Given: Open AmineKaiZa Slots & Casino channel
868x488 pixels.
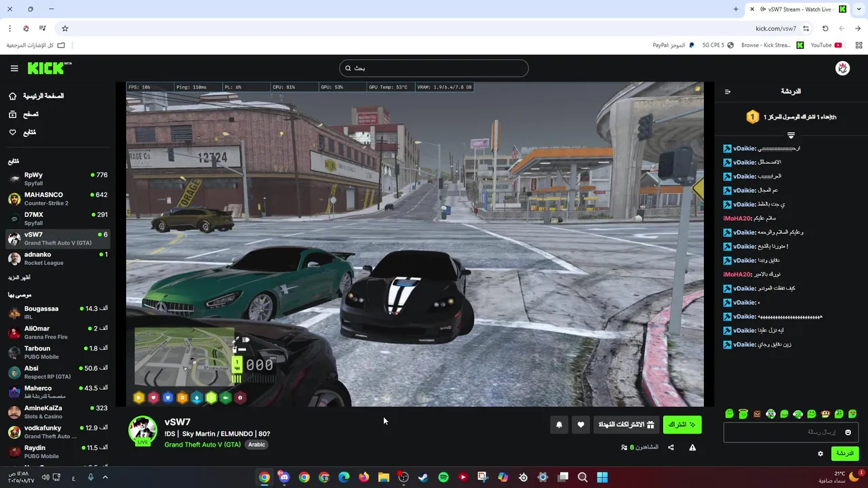Looking at the screenshot, I should click(58, 412).
